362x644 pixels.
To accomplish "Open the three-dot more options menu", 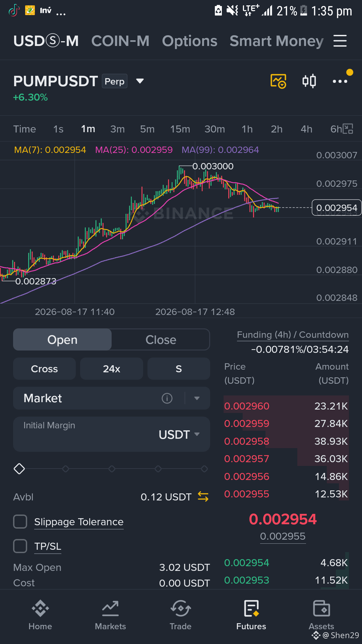I will 340,81.
